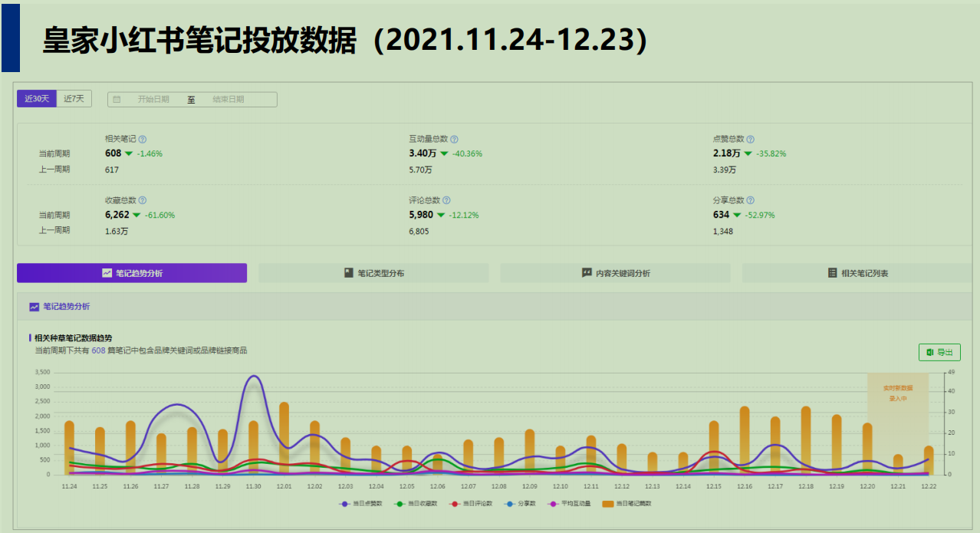Viewport: 980px width, 533px height.
Task: Click the 11.30 x-axis date label
Action: point(253,486)
